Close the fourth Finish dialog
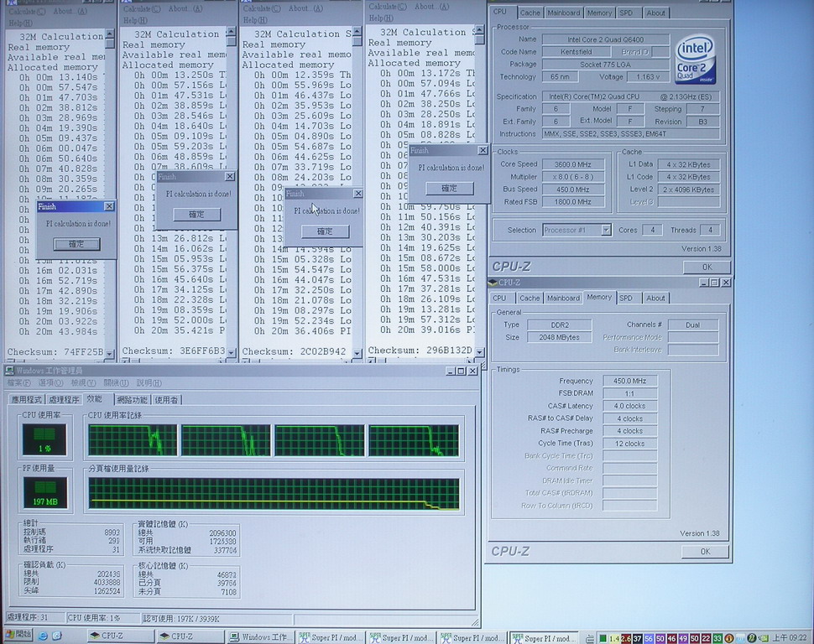The width and height of the screenshot is (814, 644). click(x=483, y=150)
